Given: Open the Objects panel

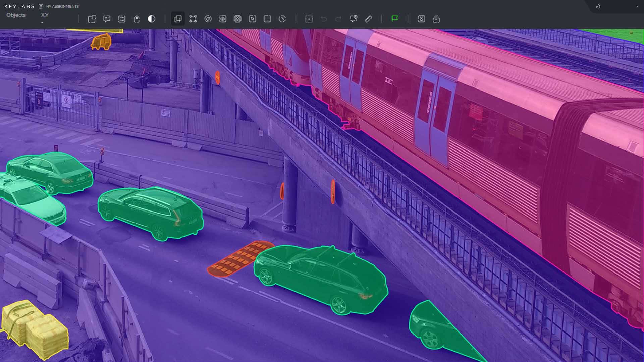Looking at the screenshot, I should (16, 15).
